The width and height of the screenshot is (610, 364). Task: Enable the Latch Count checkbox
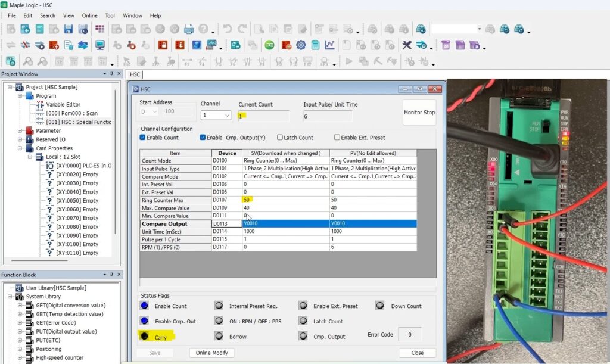pos(280,137)
